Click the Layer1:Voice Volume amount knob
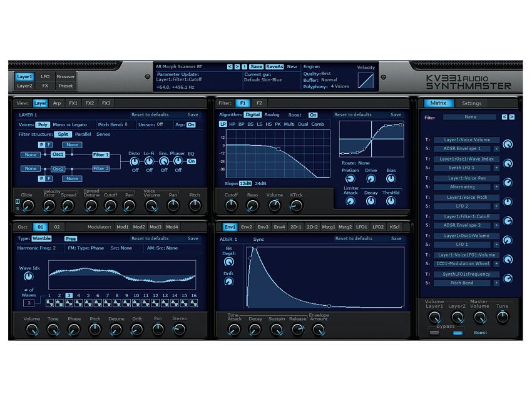The height and width of the screenshot is (399, 532). (508, 144)
